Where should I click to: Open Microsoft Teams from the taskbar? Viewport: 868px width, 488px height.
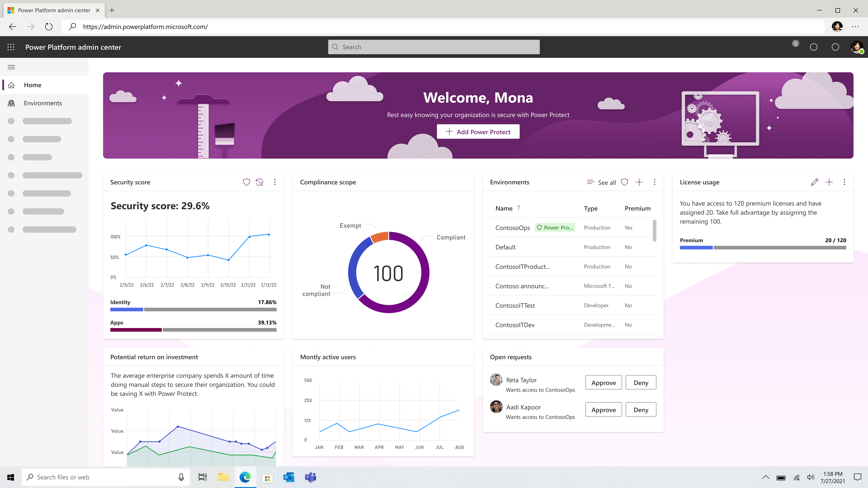tap(310, 477)
